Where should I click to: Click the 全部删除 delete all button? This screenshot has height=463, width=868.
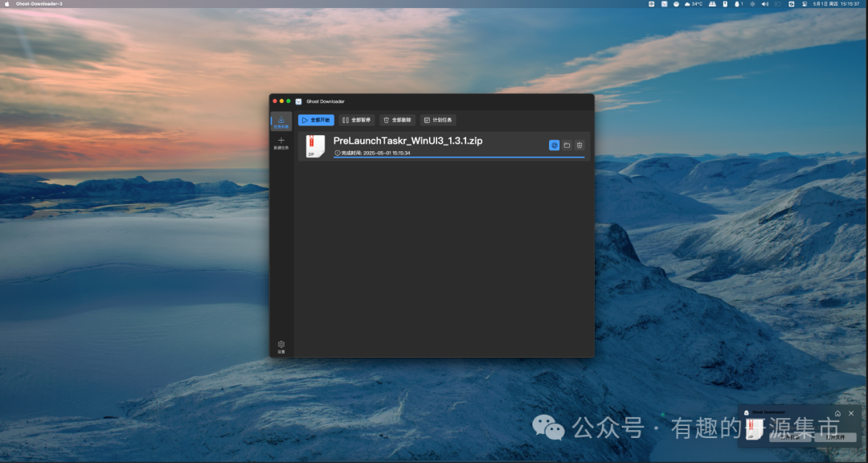click(397, 120)
